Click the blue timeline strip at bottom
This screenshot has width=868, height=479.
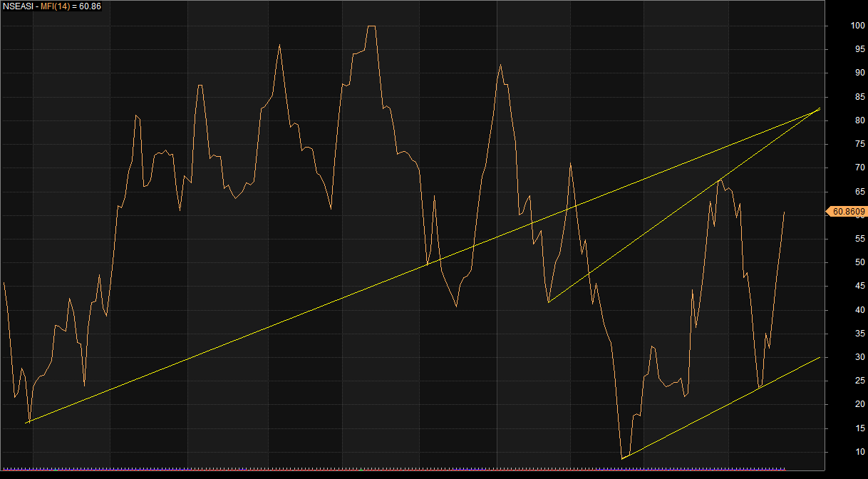click(428, 469)
